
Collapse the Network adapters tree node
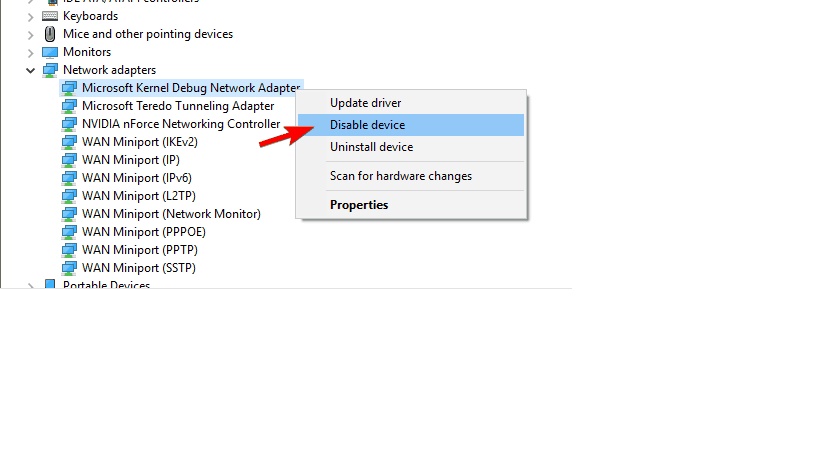click(x=30, y=70)
